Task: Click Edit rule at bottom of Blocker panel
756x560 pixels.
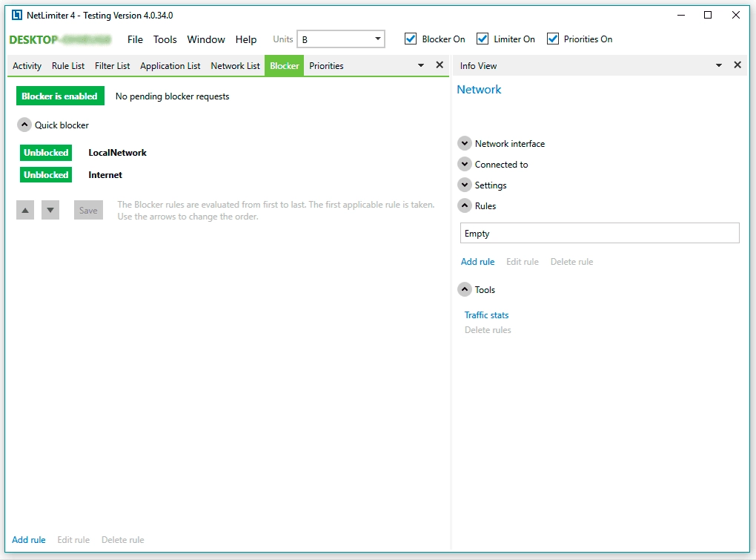Action: pyautogui.click(x=73, y=540)
